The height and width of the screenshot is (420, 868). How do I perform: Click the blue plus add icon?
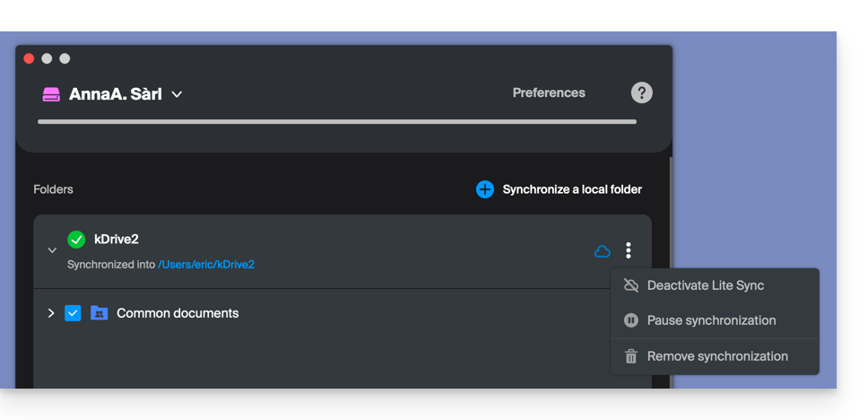pos(485,189)
